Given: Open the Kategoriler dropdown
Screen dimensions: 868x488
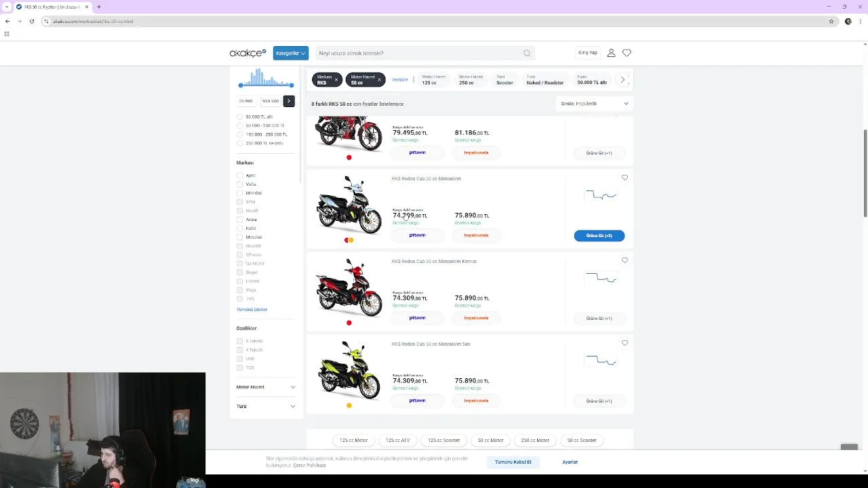Looking at the screenshot, I should pyautogui.click(x=290, y=53).
